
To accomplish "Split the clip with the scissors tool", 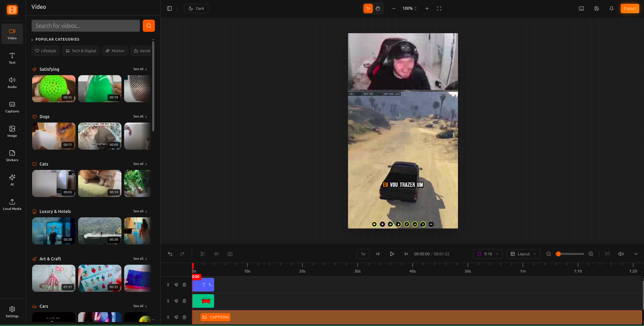I will 203,254.
